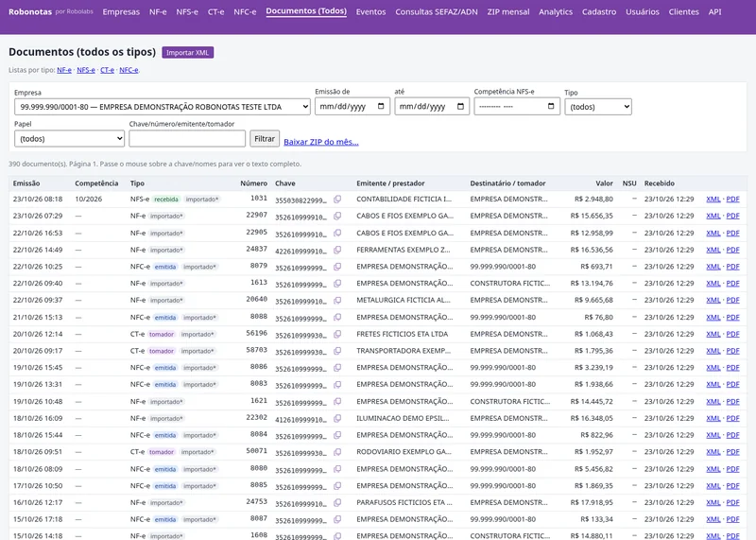The image size is (756, 540).
Task: Open the NF-e list link under Listas por tipo
Action: click(64, 70)
